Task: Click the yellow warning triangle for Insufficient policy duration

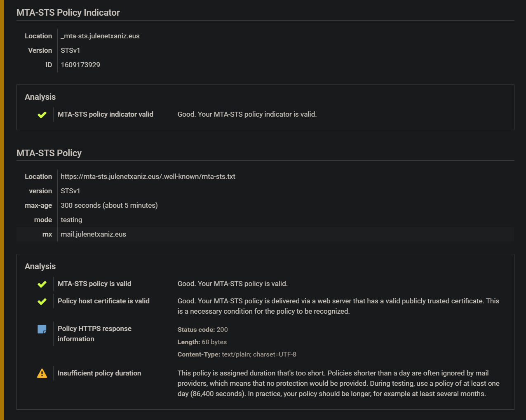Action: 42,373
